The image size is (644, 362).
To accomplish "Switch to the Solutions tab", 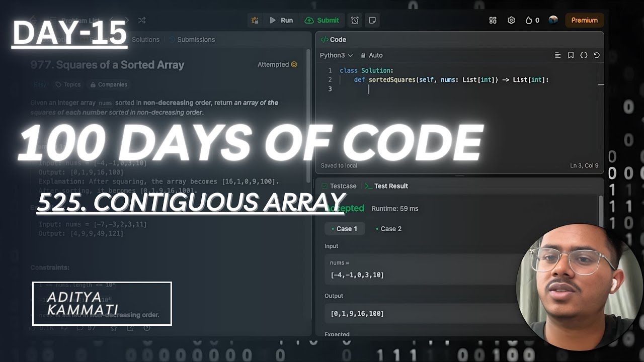I will click(145, 40).
